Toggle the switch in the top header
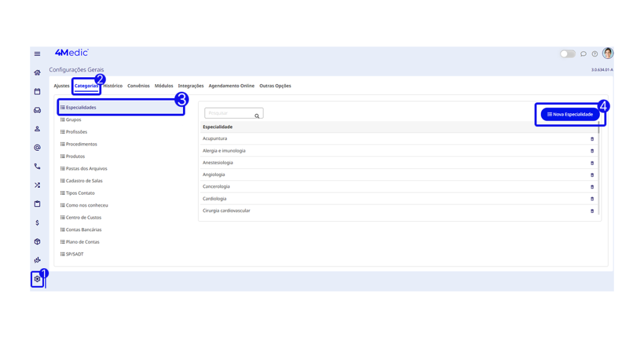Viewport: 644px width, 338px height. click(x=567, y=54)
